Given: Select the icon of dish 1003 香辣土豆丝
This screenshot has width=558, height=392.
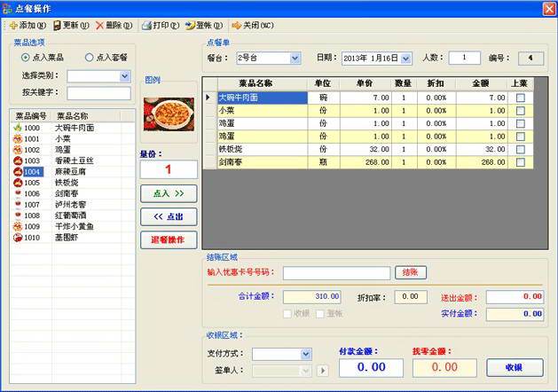Looking at the screenshot, I should coord(18,161).
